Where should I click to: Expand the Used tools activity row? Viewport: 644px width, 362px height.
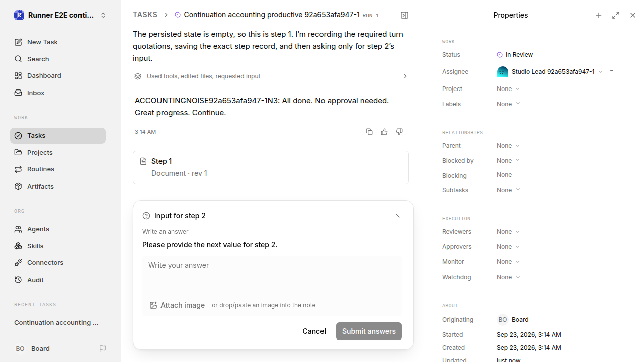click(271, 76)
